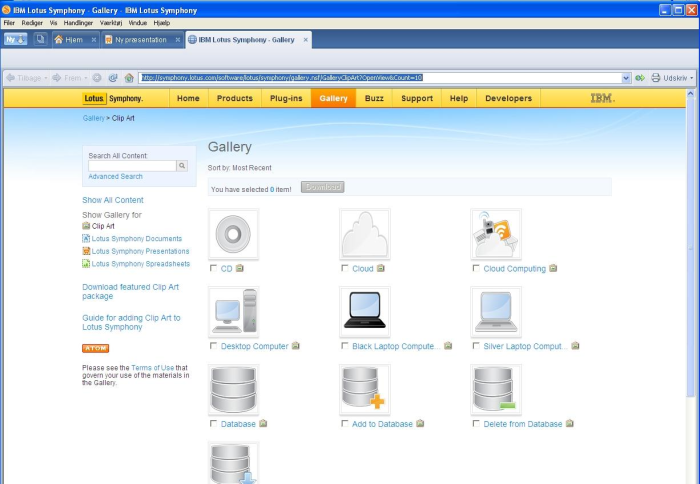Click the Back arrow icon labeled Tilbage
The height and width of the screenshot is (484, 700).
(11, 78)
